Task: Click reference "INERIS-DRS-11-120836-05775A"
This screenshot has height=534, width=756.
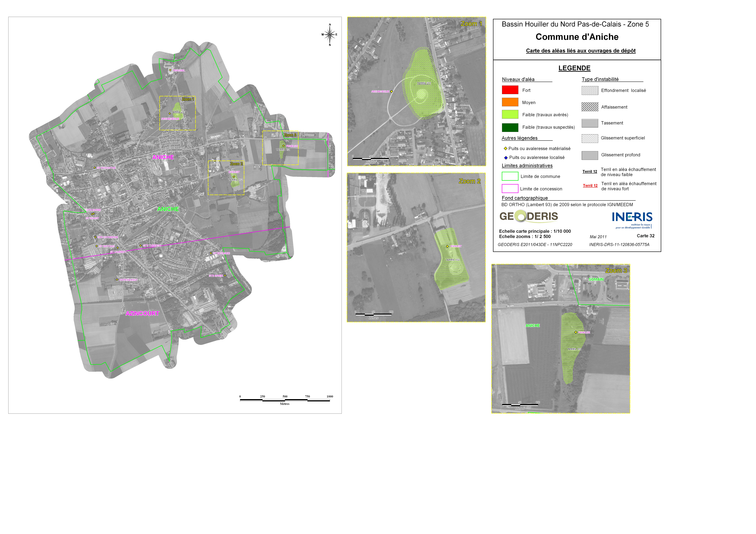Action: (x=619, y=245)
